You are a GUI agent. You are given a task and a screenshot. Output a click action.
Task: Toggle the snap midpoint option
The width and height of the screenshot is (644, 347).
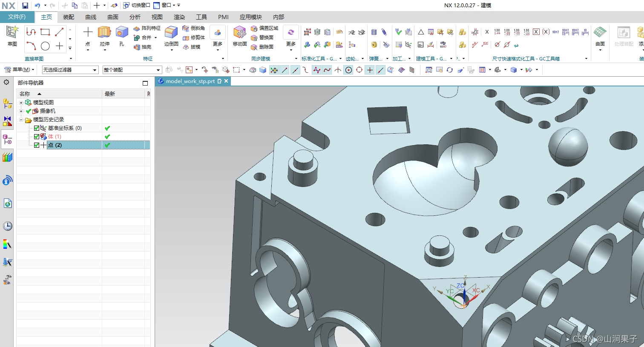295,70
